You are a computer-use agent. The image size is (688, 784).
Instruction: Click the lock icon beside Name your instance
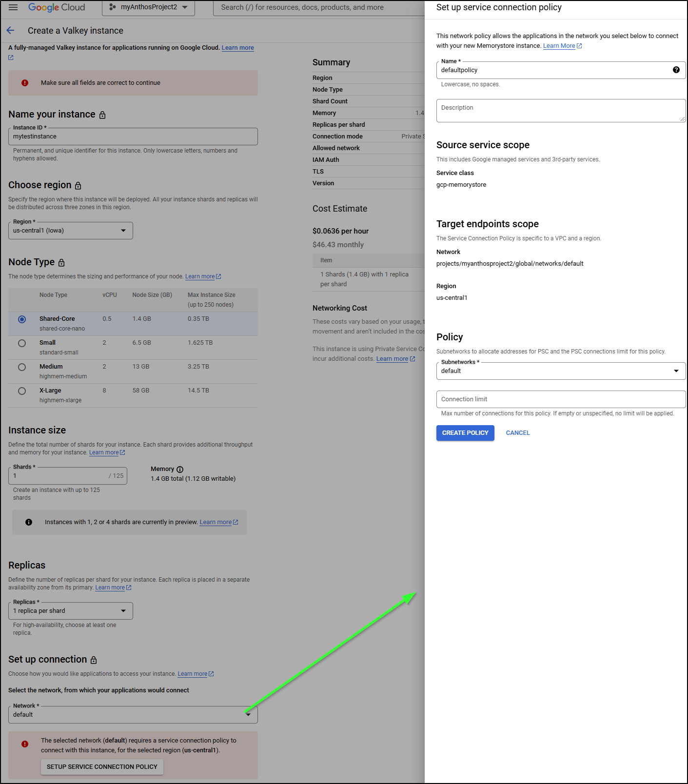click(102, 115)
